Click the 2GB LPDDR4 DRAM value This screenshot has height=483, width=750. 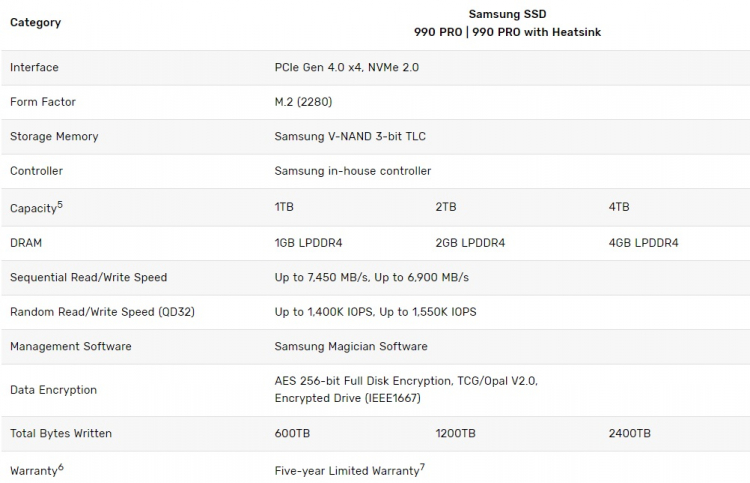pos(470,243)
